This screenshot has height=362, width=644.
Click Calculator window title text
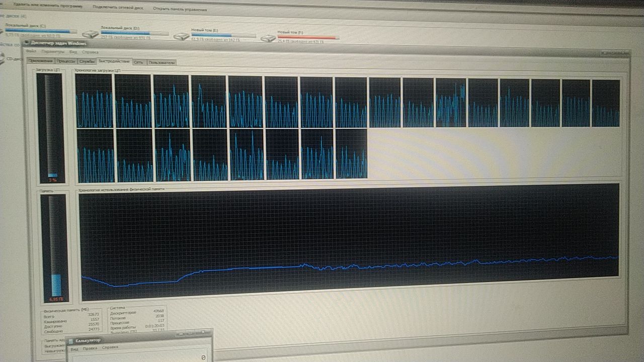coord(88,340)
